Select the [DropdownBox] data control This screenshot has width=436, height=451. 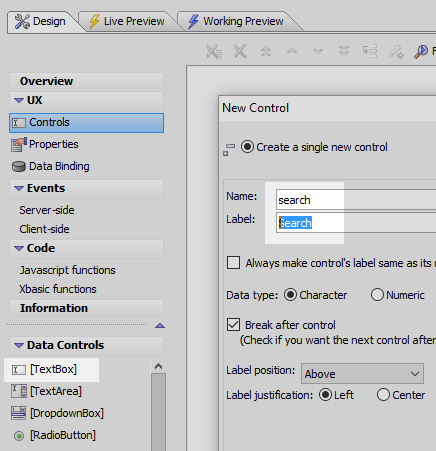tap(57, 413)
